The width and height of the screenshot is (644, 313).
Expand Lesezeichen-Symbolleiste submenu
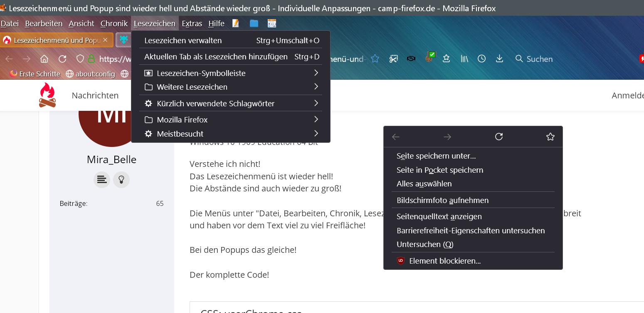231,73
